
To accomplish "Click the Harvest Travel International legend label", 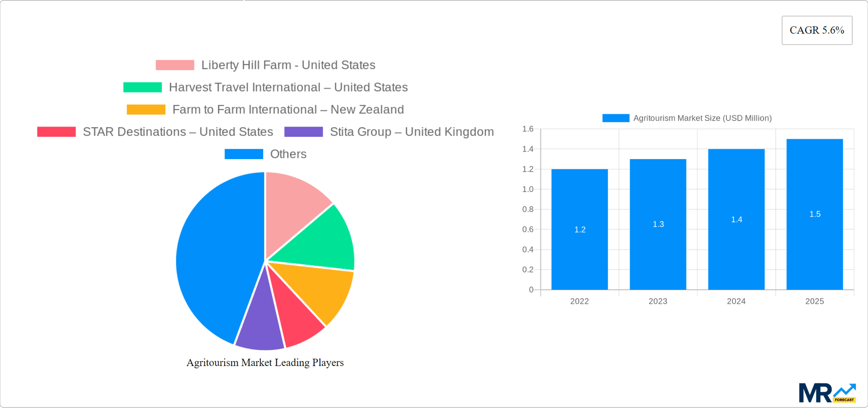I will pos(288,87).
